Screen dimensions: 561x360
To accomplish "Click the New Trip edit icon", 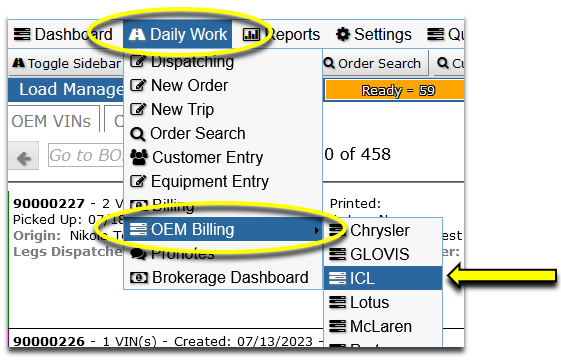I will click(138, 110).
